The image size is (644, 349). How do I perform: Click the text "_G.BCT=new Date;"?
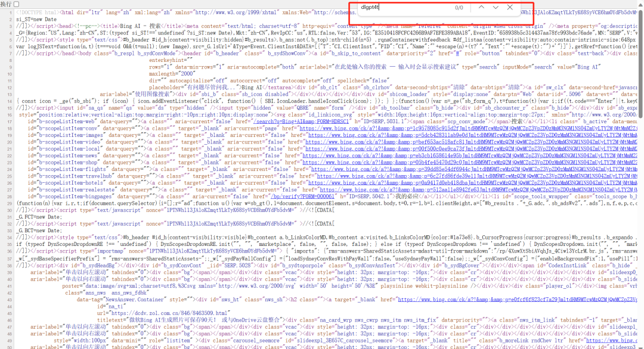pyautogui.click(x=39, y=230)
